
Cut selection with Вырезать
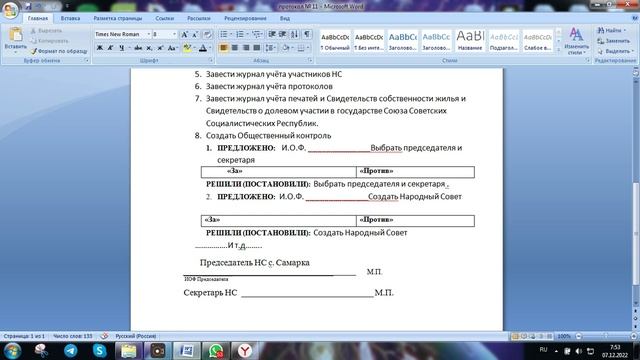click(x=47, y=31)
